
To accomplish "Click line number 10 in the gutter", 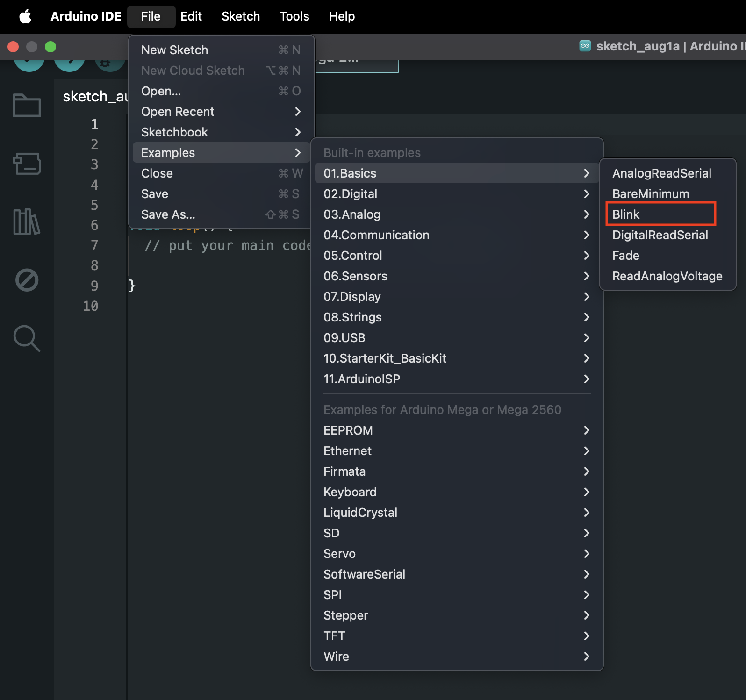I will (x=90, y=306).
